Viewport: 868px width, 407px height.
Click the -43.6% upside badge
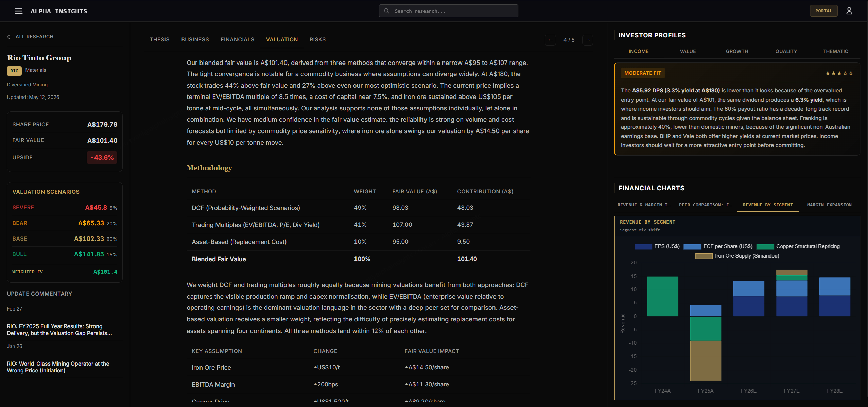102,158
